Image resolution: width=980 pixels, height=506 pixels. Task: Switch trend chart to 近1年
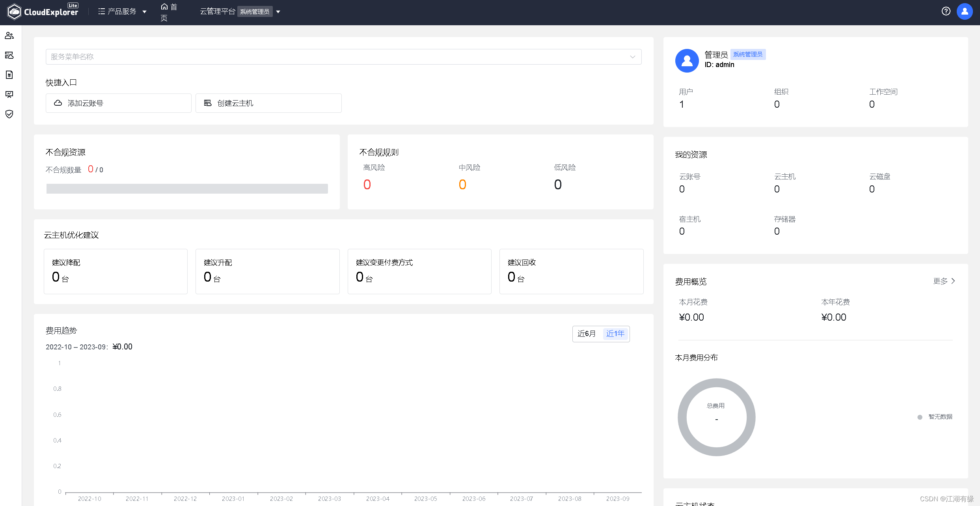[x=615, y=334]
